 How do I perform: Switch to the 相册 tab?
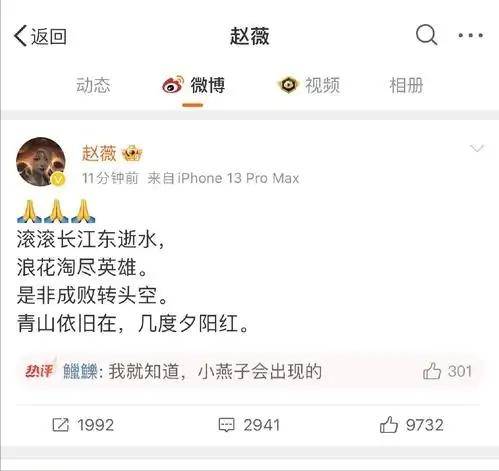407,85
